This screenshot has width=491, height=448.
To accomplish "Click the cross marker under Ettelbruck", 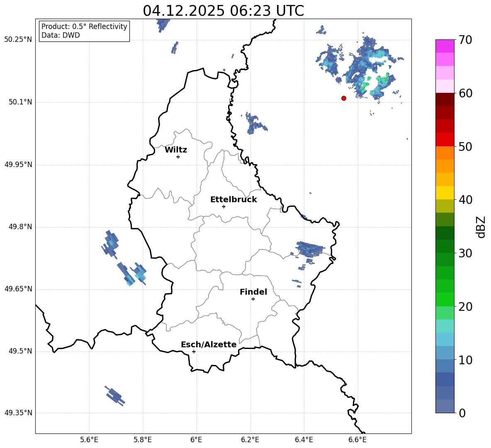I will point(224,206).
